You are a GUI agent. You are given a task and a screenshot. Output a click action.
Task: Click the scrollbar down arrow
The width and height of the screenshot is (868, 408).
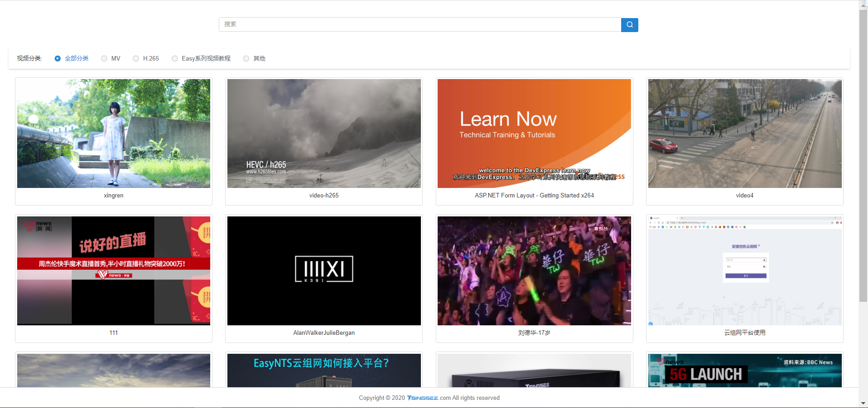(x=863, y=403)
